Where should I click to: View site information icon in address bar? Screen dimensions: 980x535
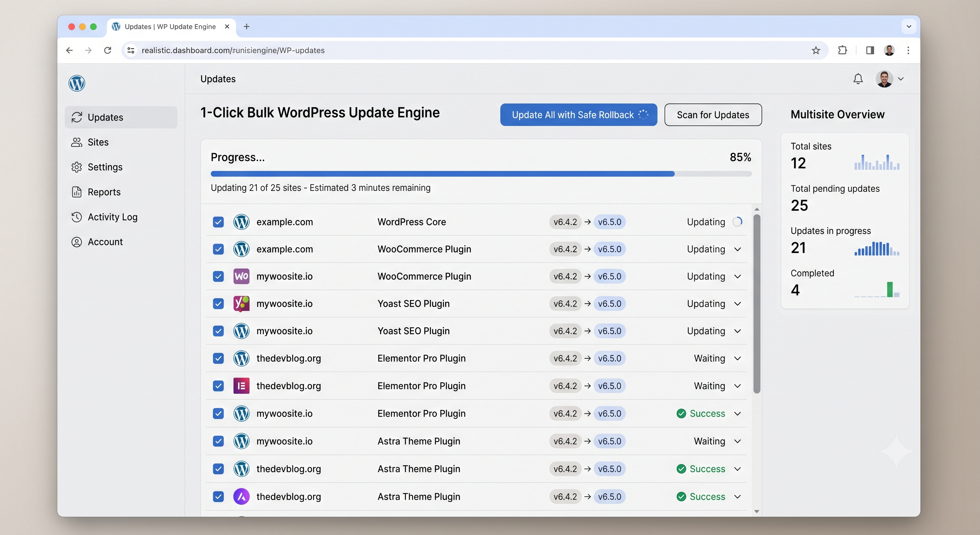[131, 50]
